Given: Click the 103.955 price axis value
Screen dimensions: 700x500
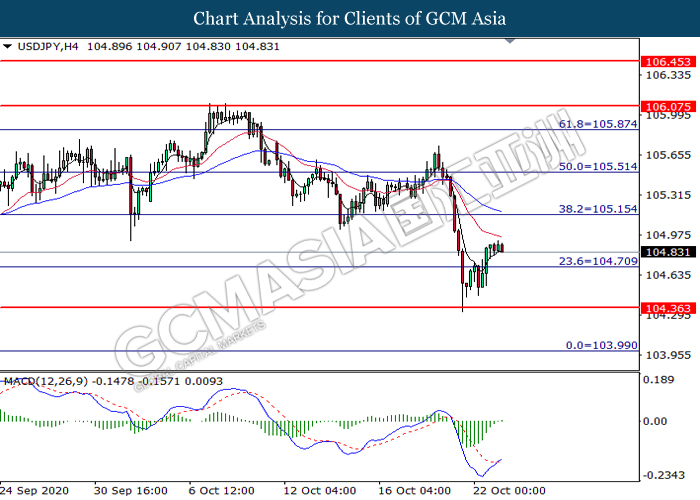Looking at the screenshot, I should point(668,355).
